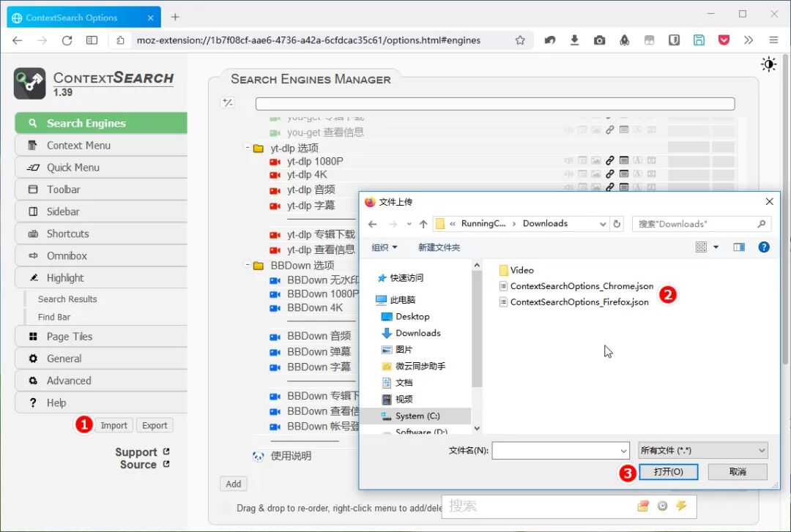Open the Toolbar settings tab

coord(101,190)
